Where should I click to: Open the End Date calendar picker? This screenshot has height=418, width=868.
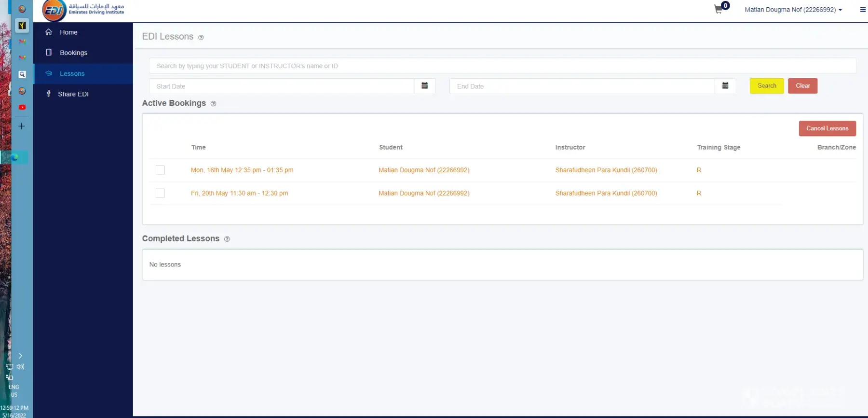[725, 86]
